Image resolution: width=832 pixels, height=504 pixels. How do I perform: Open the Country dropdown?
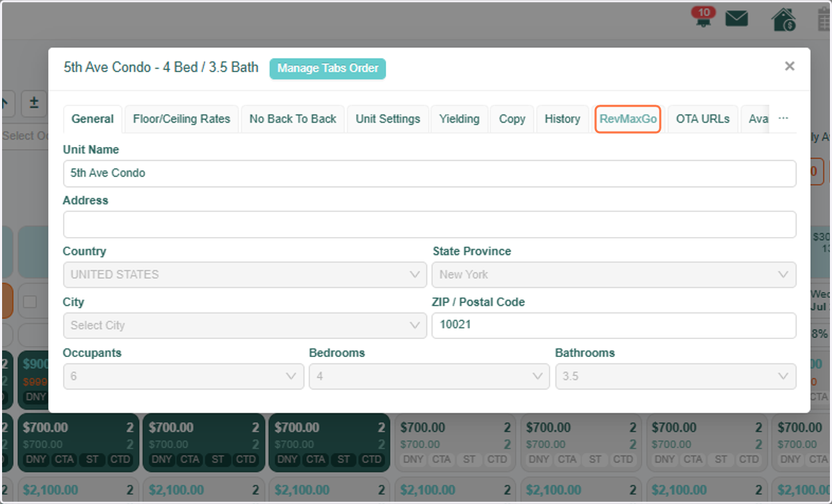point(245,275)
